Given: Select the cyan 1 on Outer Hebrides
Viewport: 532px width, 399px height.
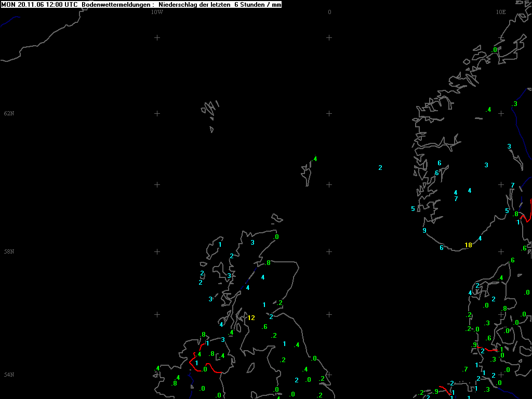Looking at the screenshot, I should point(220,244).
